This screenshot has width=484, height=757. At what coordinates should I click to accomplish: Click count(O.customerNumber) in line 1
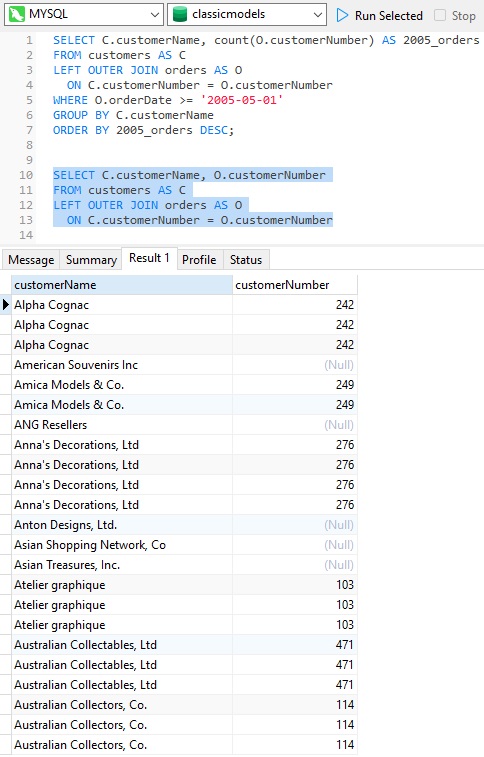[294, 40]
